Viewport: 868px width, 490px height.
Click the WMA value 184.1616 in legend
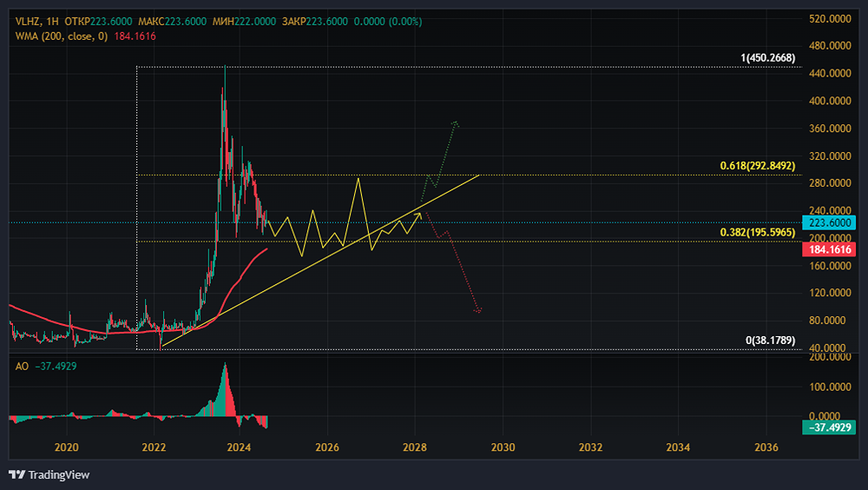coord(135,36)
